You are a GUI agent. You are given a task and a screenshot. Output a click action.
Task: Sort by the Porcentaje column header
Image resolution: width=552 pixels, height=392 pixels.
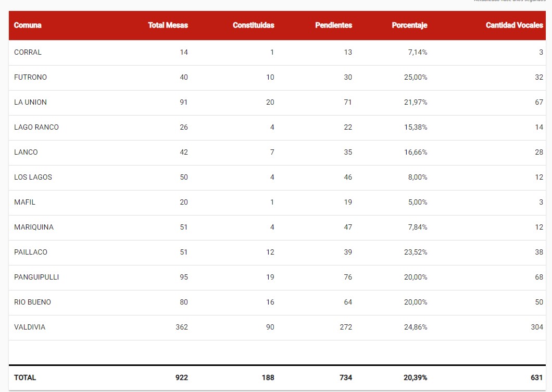tap(409, 26)
